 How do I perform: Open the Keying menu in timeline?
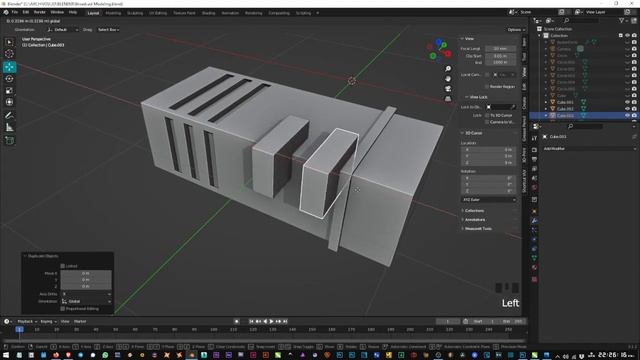pyautogui.click(x=49, y=322)
